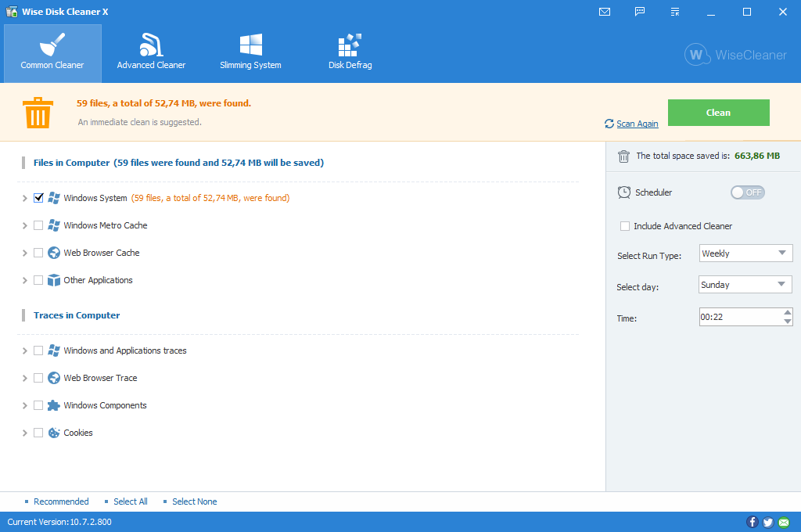Check the Cookies checkbox
Screen dimensions: 801x532
(38, 433)
